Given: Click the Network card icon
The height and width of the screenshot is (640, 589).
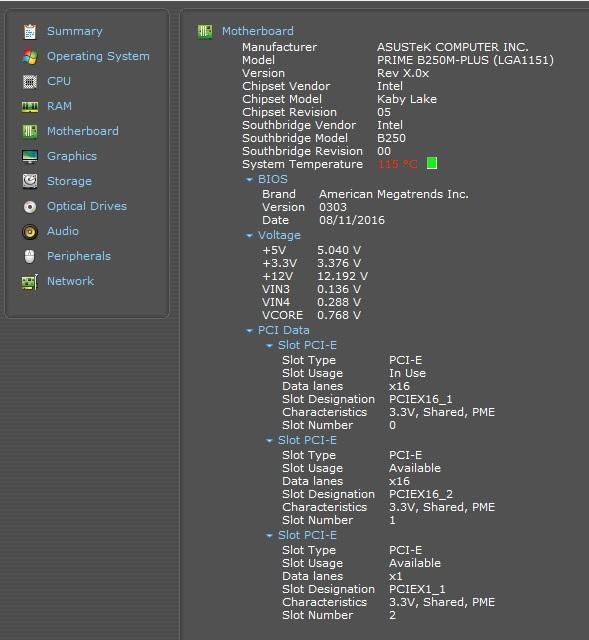Looking at the screenshot, I should (30, 282).
